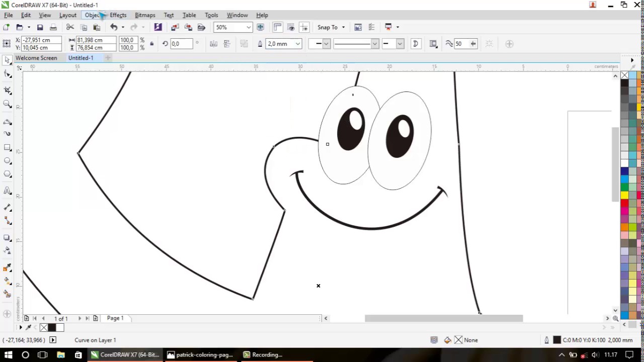Select the Text tool
Image resolution: width=644 pixels, height=362 pixels.
click(x=8, y=191)
